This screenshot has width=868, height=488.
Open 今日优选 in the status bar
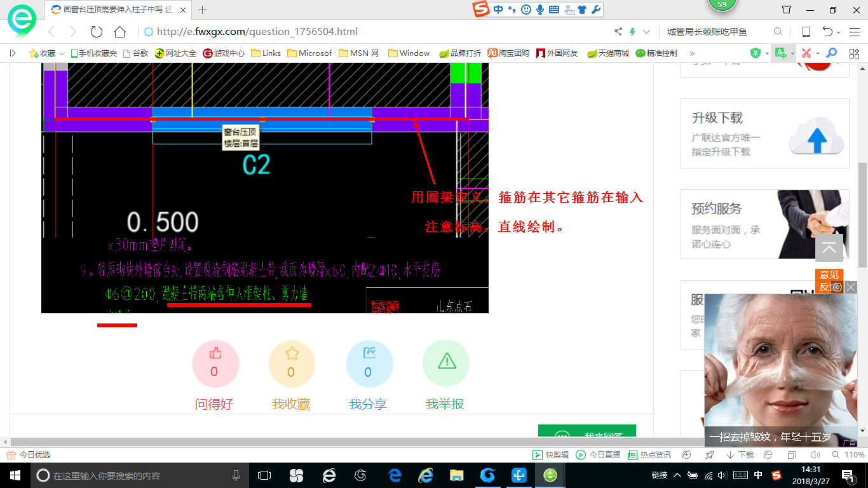(29, 455)
